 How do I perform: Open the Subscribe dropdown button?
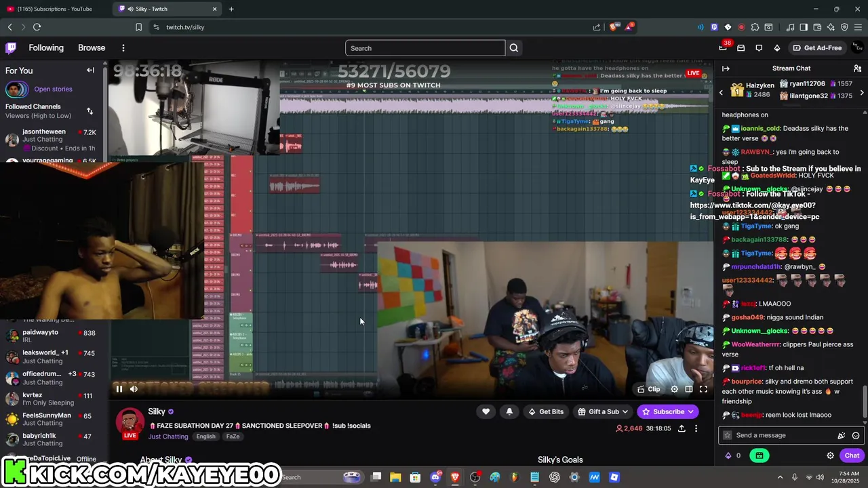668,411
